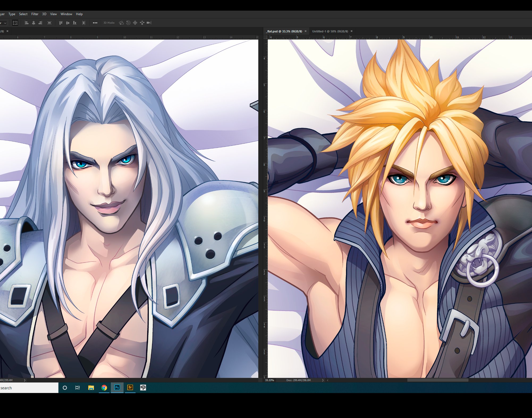Open the three-dot align options menu
The height and width of the screenshot is (418, 532).
coord(95,23)
